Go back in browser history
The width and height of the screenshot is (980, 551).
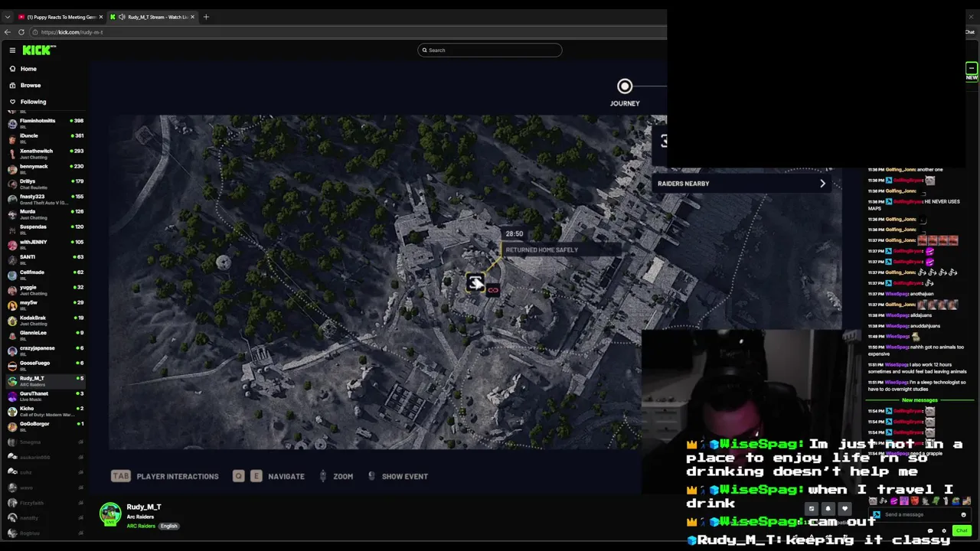8,32
